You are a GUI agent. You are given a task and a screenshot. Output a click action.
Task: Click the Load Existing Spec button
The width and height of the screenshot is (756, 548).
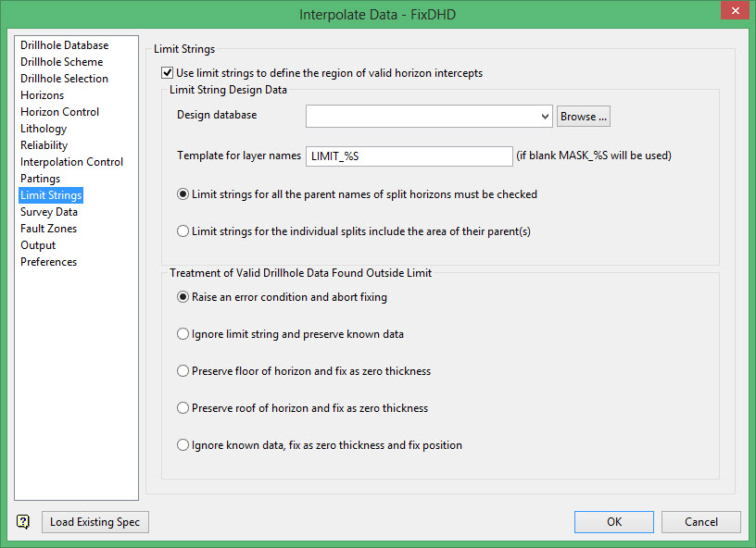click(94, 522)
